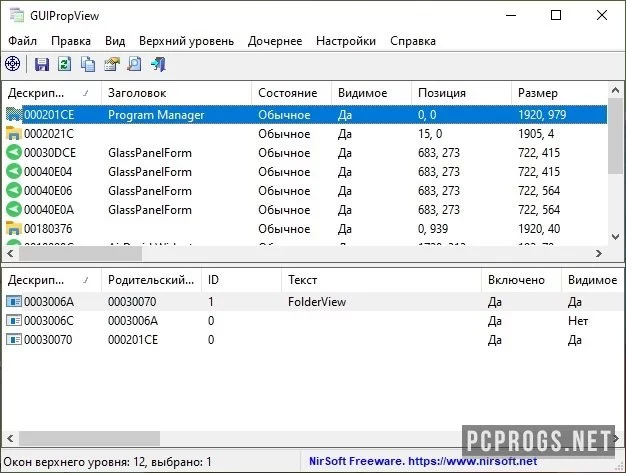Sort by Состояние column header
Image resolution: width=626 pixels, height=473 pixels.
point(291,93)
